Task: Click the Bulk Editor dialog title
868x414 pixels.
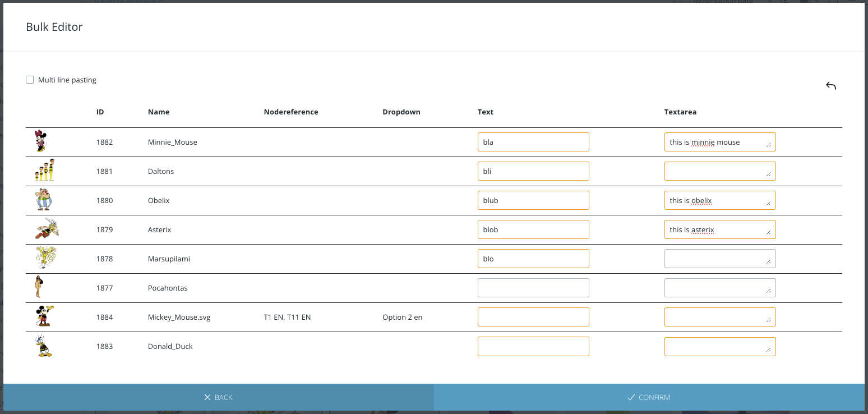Action: 54,26
